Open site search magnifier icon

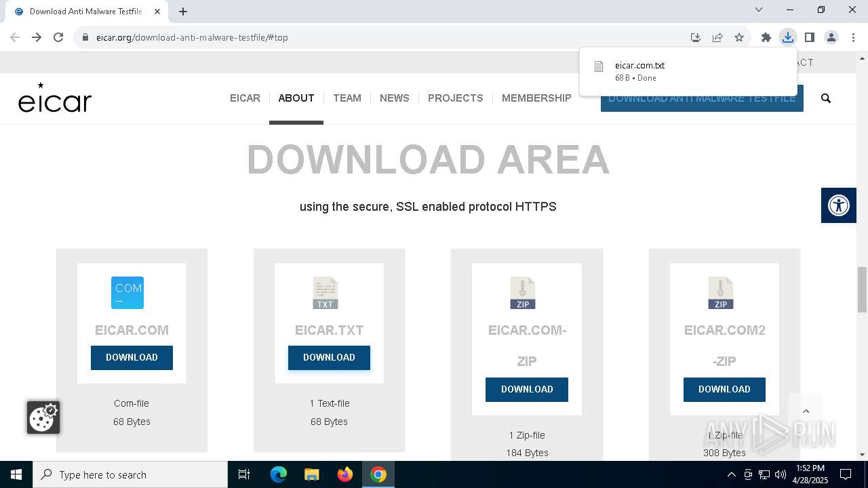click(x=826, y=98)
